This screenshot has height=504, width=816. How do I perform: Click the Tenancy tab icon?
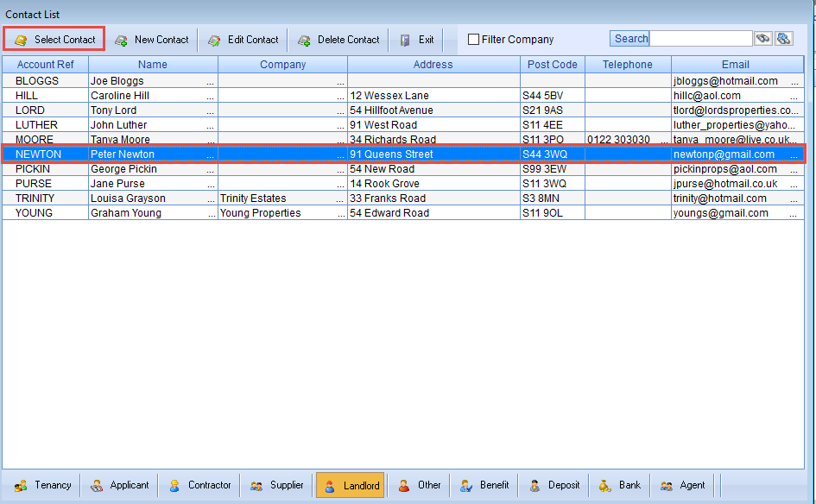pyautogui.click(x=22, y=486)
